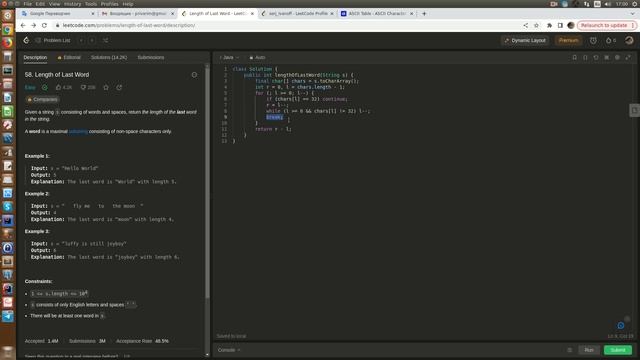This screenshot has width=640, height=360.
Task: Go to the previous problem arrow
Action: [81, 40]
